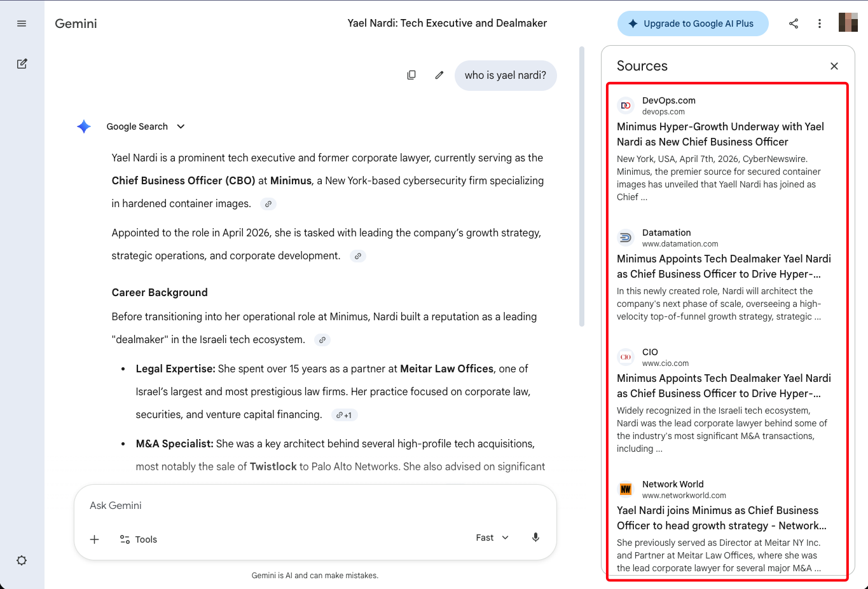868x589 pixels.
Task: Click the Network World favicon
Action: tap(626, 489)
